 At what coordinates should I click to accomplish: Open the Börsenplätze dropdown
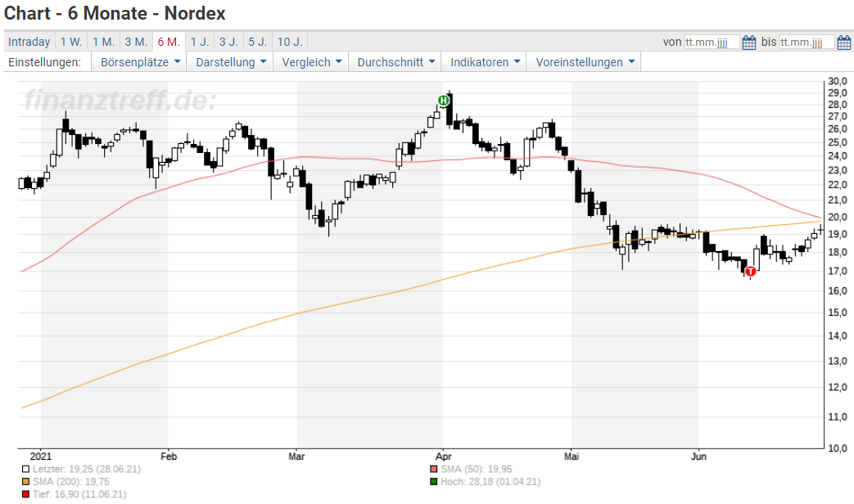coord(139,62)
